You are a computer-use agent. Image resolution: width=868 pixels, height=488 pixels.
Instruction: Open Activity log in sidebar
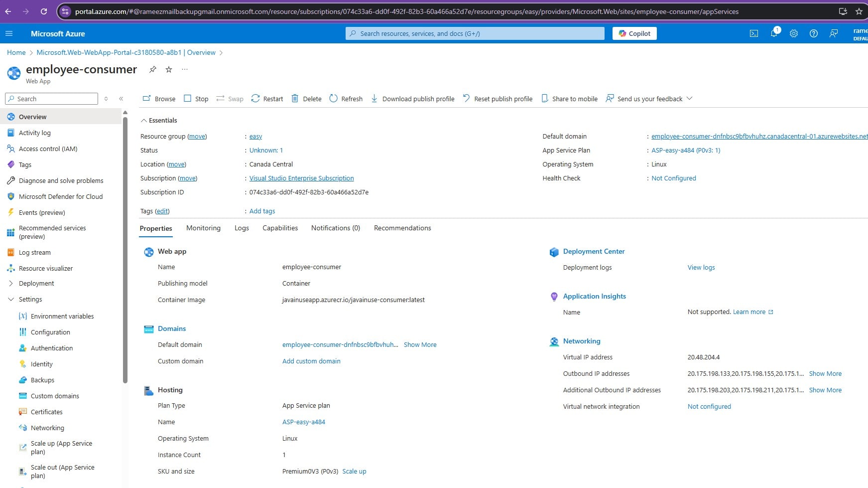click(x=61, y=133)
